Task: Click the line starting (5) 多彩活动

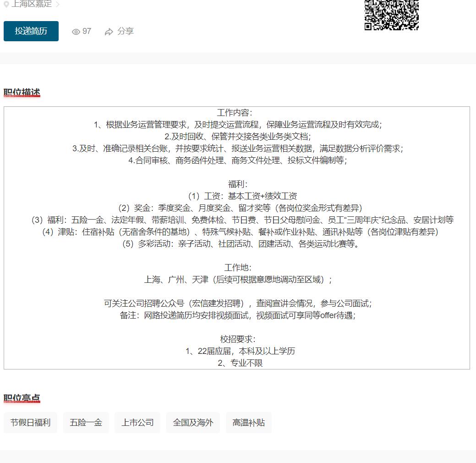Action: click(241, 244)
